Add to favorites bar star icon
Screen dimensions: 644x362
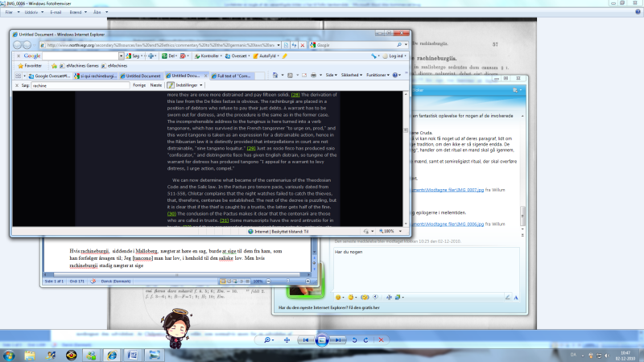click(x=54, y=66)
